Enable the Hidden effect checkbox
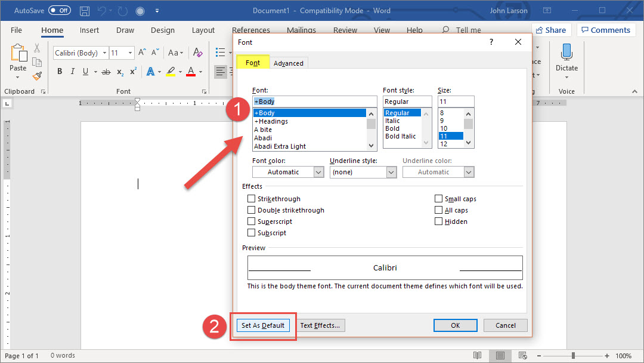Image resolution: width=644 pixels, height=363 pixels. 439,222
